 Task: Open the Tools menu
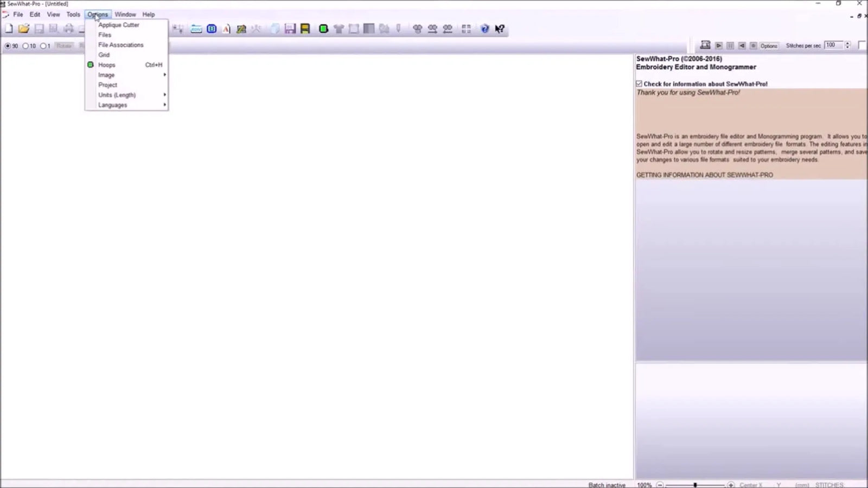[x=73, y=15]
